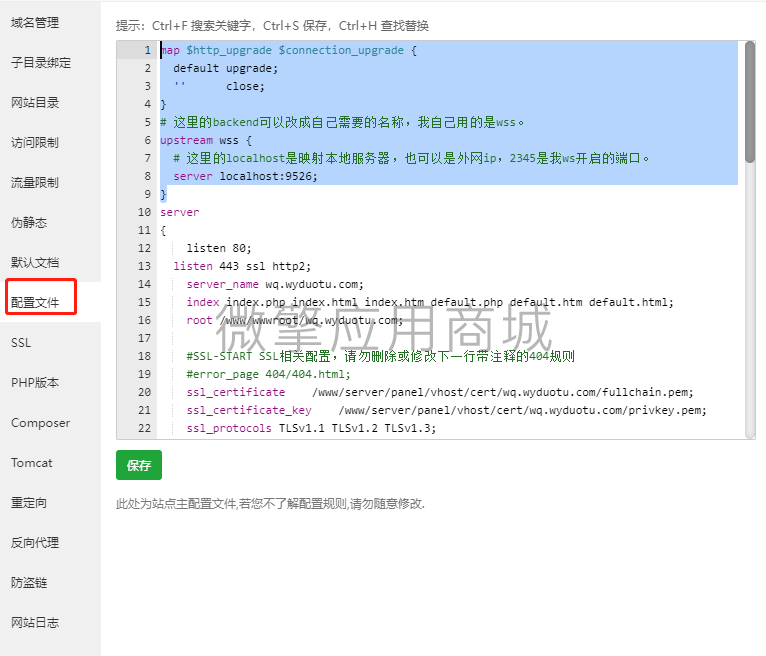Image resolution: width=766 pixels, height=656 pixels.
Task: Click ssl_certificate_key privkey.pem line
Action: [x=447, y=411]
